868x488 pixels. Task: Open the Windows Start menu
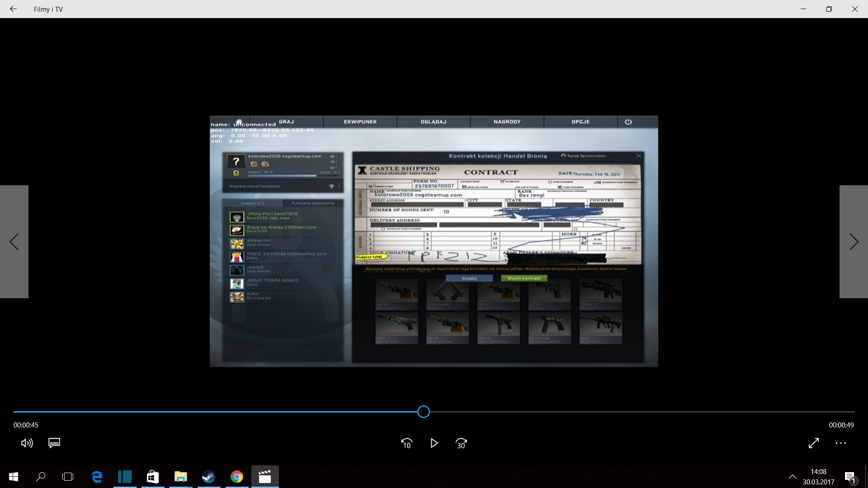14,477
